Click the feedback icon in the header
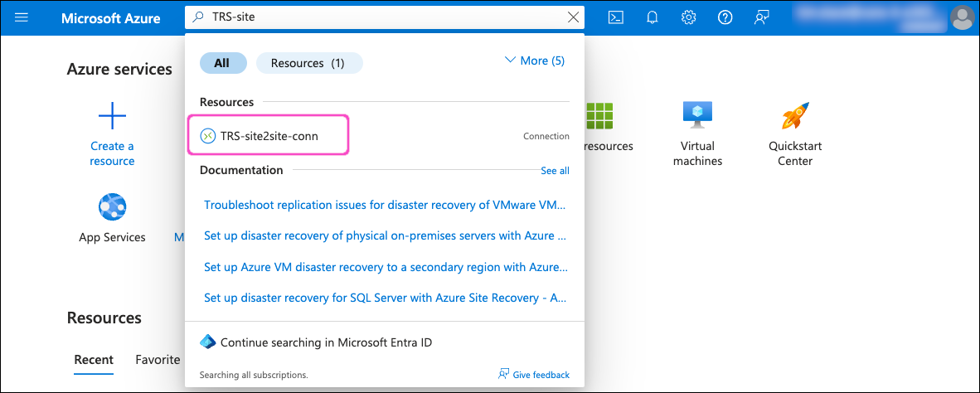Screen dimensions: 980x393 (761, 17)
